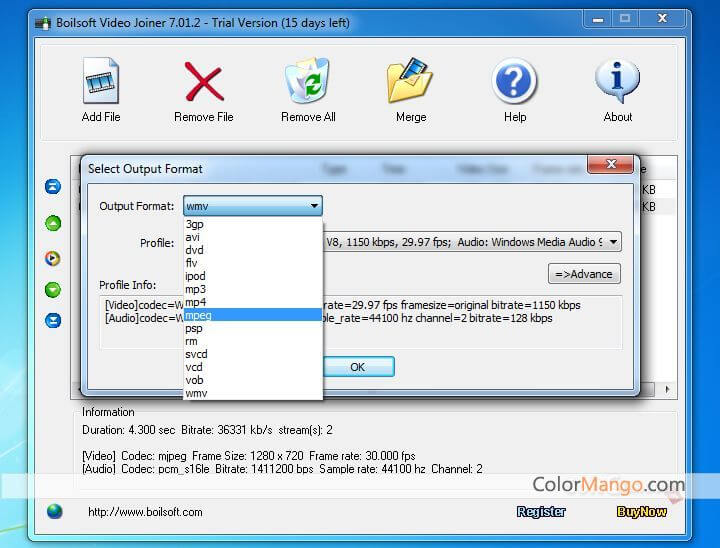Screen dimensions: 720x548
Task: Click the Remove File red X icon
Action: click(x=203, y=82)
